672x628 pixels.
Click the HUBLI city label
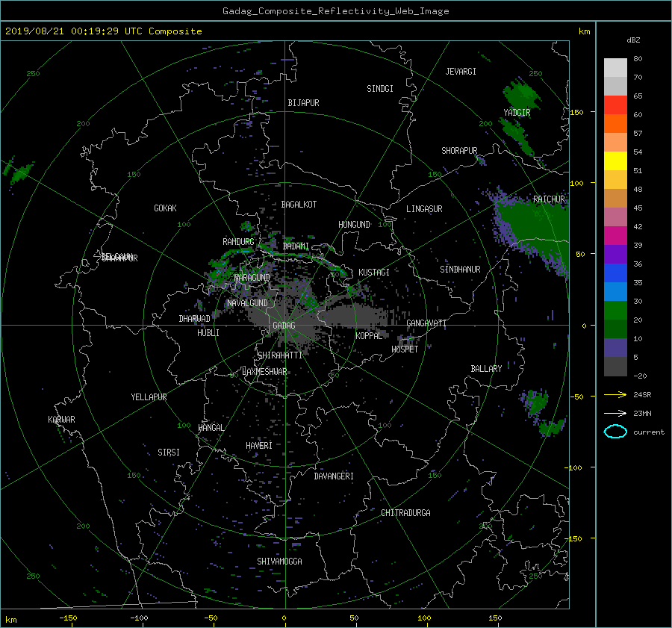(208, 333)
